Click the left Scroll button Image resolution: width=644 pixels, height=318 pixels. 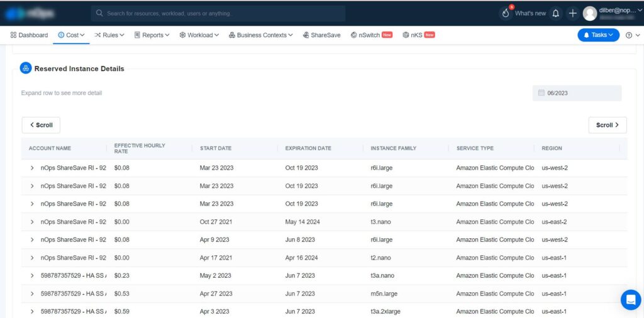[x=41, y=125]
